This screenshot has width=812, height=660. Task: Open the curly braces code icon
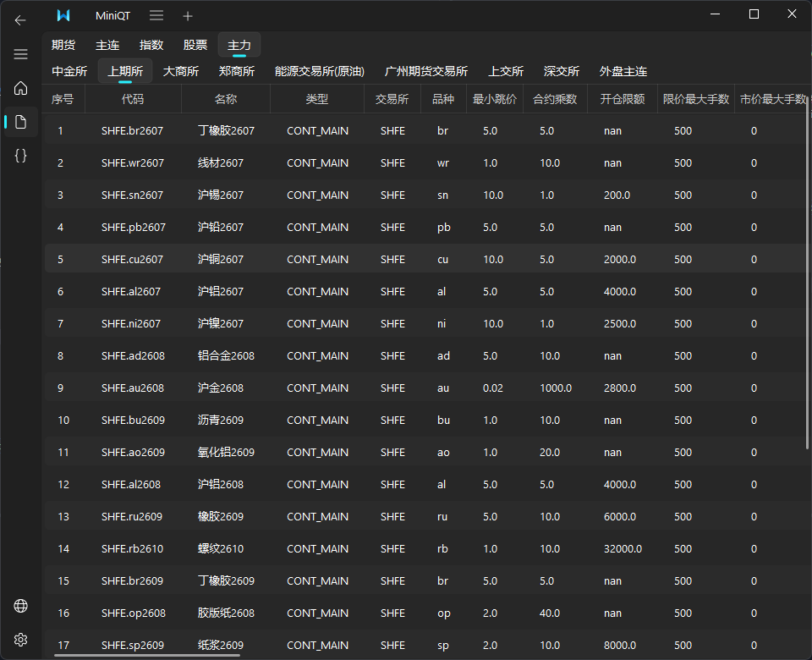point(20,156)
